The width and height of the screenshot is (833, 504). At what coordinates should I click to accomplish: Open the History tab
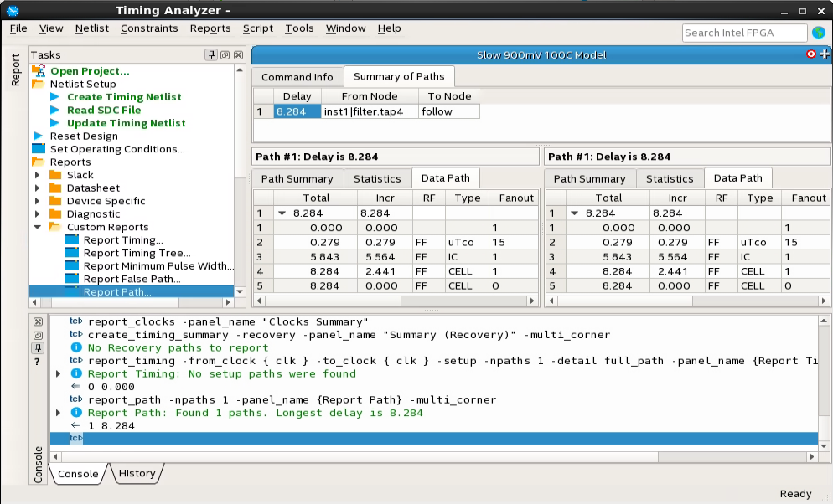tap(137, 473)
